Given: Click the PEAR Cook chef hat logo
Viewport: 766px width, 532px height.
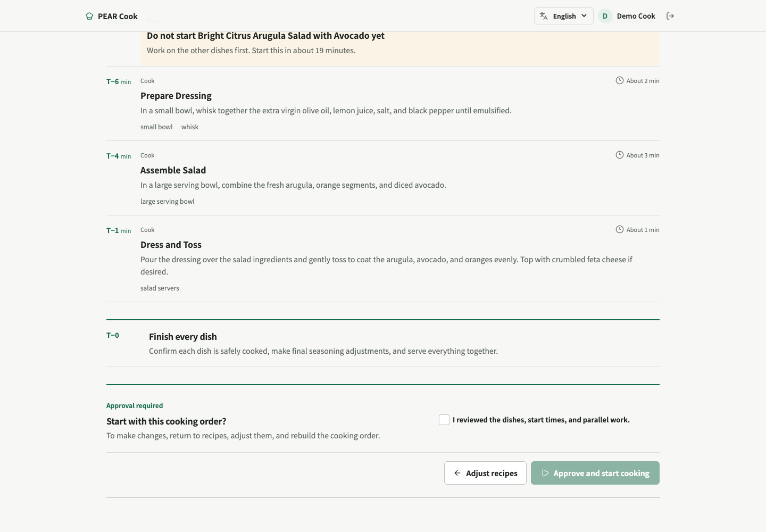Looking at the screenshot, I should click(x=89, y=16).
